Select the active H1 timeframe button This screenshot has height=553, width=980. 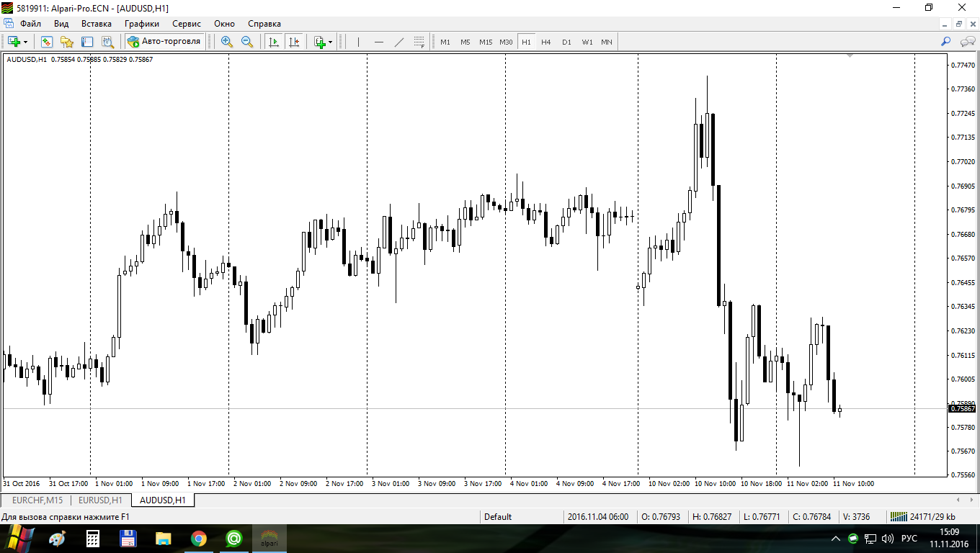(526, 42)
